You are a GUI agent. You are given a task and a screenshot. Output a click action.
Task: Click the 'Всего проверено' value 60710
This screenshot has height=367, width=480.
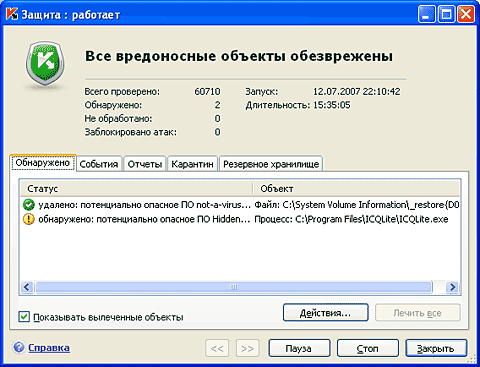[207, 91]
